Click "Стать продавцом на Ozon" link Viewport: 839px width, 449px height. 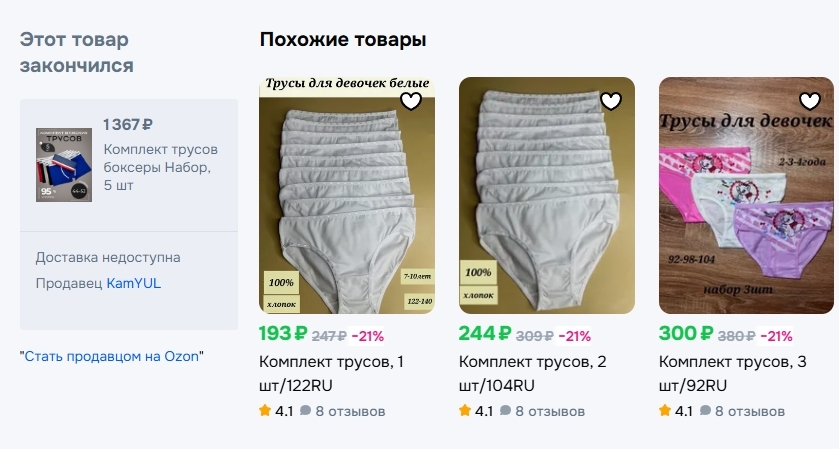(111, 356)
